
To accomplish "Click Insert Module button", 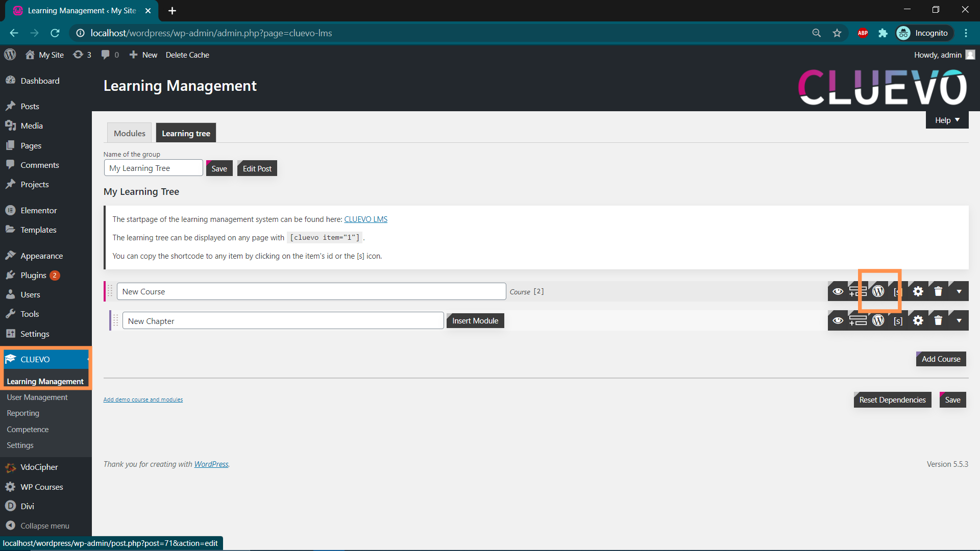I will coord(475,321).
